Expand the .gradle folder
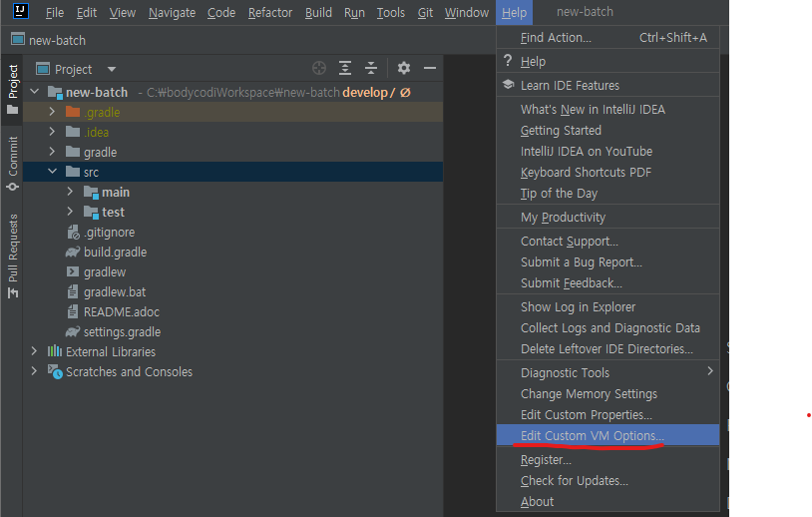812x517 pixels. (52, 112)
